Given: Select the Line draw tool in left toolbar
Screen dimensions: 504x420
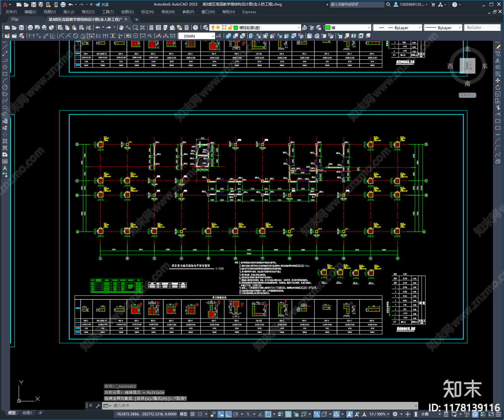Looking at the screenshot, I should [x=5, y=47].
